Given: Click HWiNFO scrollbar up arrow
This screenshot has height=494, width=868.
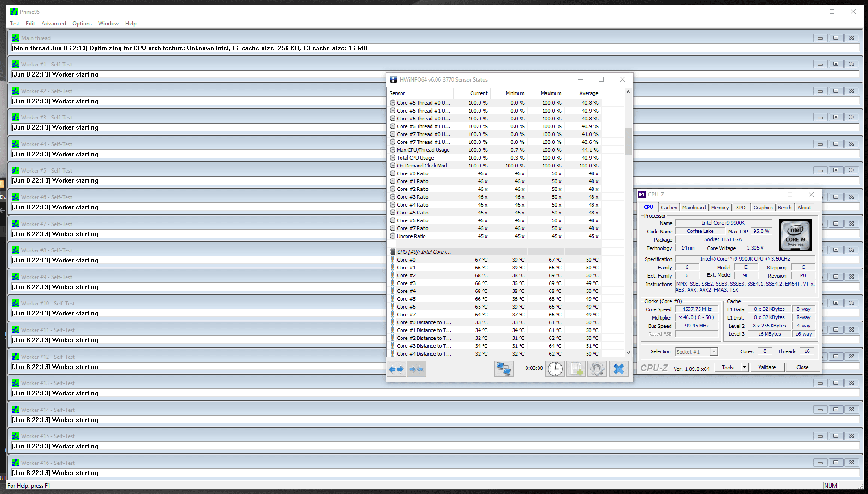Looking at the screenshot, I should (x=628, y=92).
